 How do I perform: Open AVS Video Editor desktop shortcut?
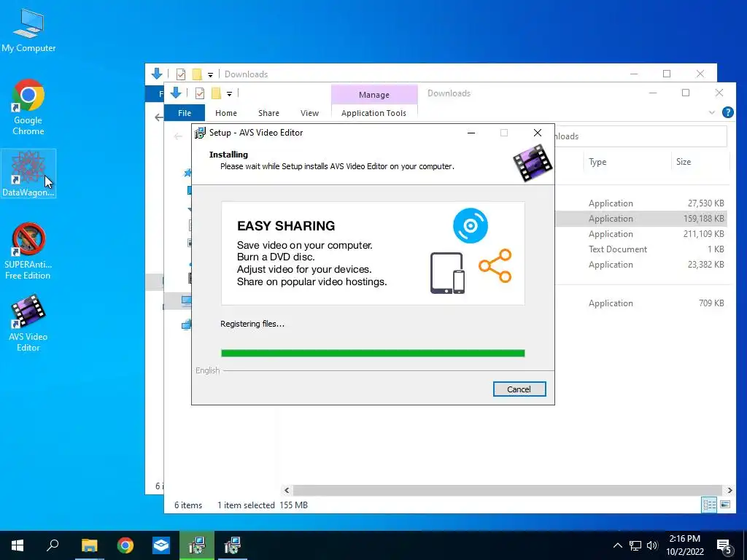coord(28,323)
